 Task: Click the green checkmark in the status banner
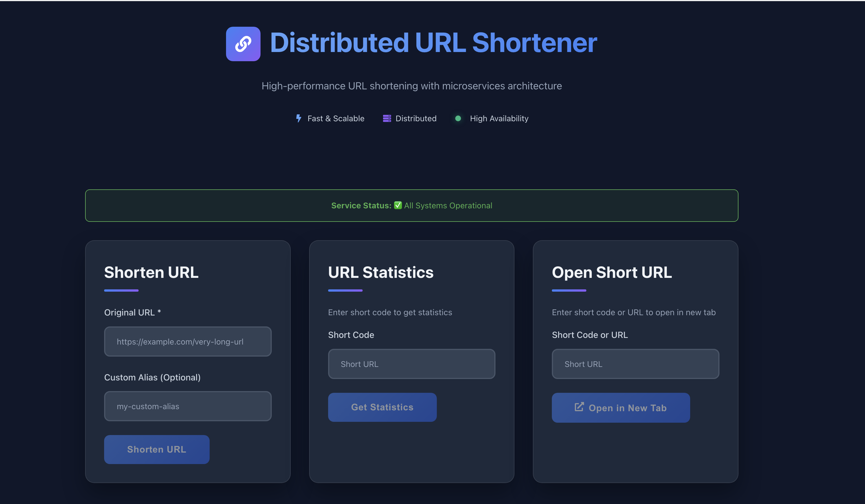398,205
